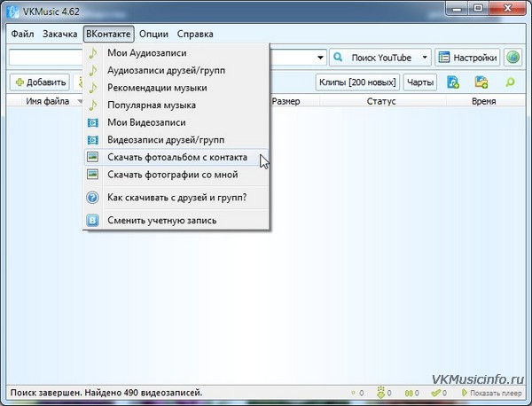The image size is (532, 406).
Task: Open the Справка menu
Action: point(195,35)
